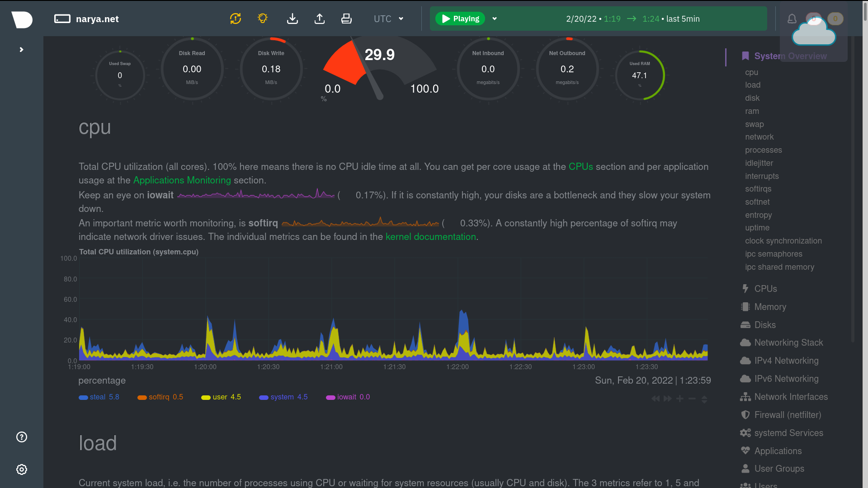The image size is (868, 488).
Task: Click the lightbulb icon
Action: (x=263, y=19)
